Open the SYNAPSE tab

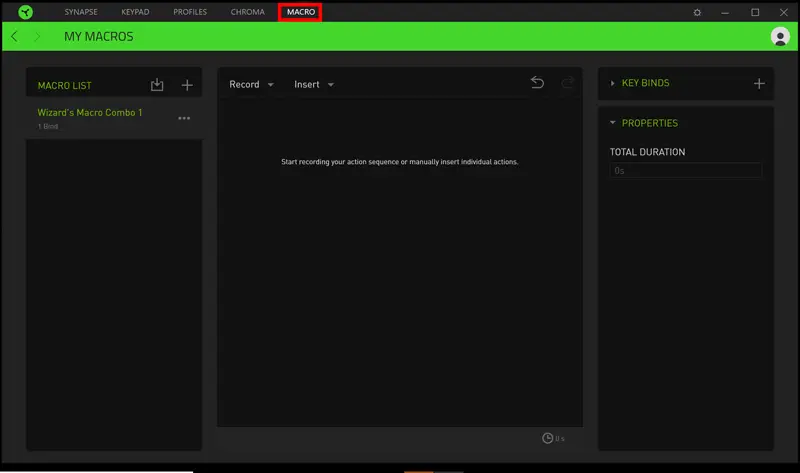click(x=81, y=12)
